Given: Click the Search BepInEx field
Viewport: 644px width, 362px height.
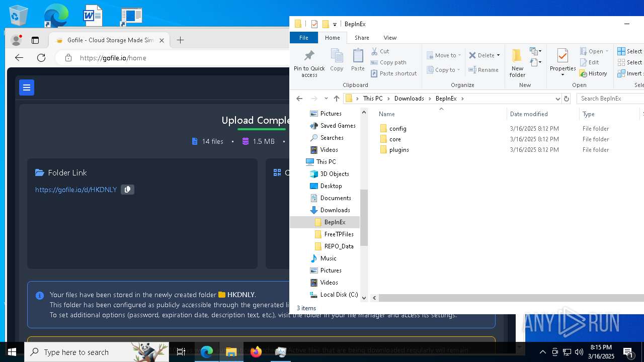Looking at the screenshot, I should tap(610, 99).
